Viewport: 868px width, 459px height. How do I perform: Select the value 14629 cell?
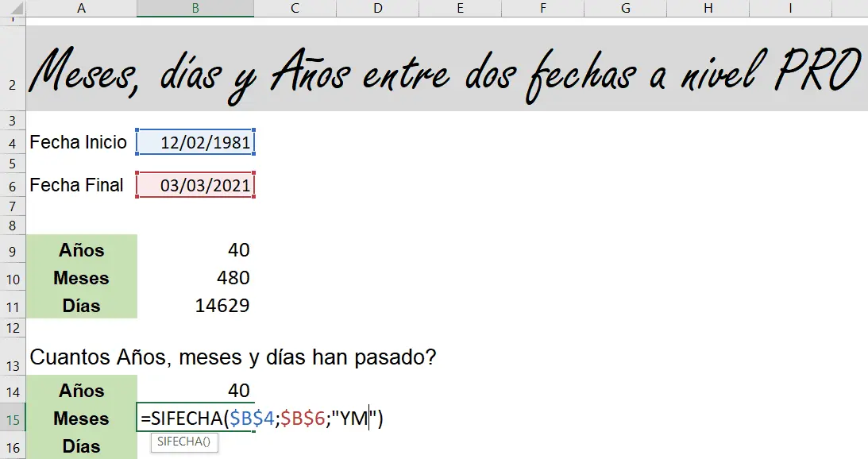coord(195,305)
